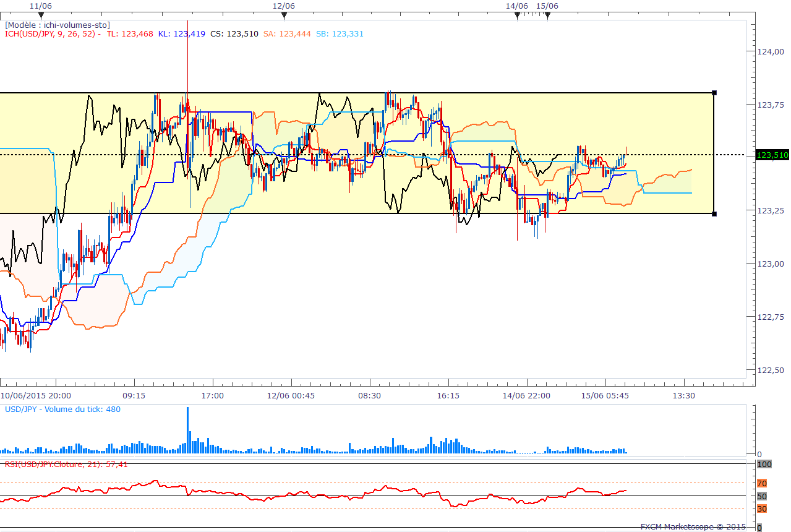Select the SA: 123,444 legend entry
Image resolution: width=791 pixels, height=532 pixels.
pyautogui.click(x=287, y=34)
